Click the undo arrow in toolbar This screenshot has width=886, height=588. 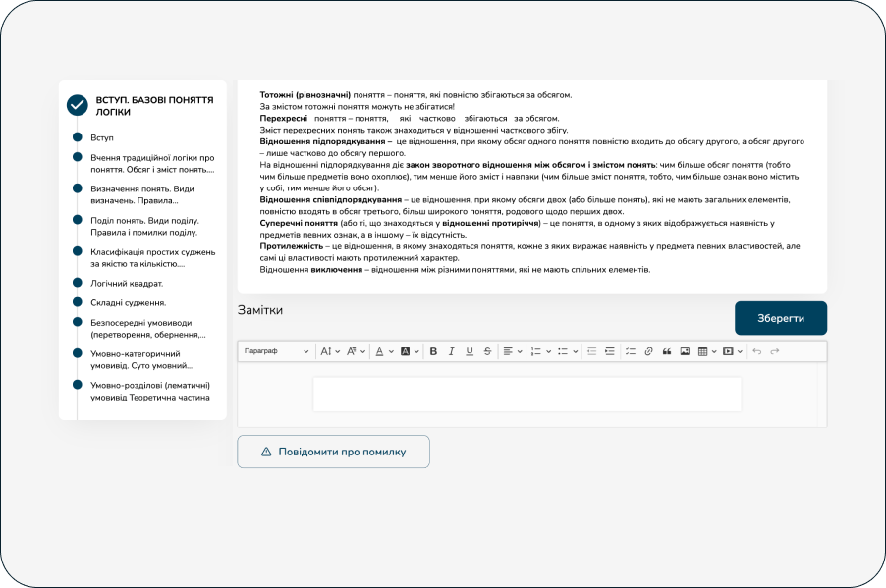pos(756,351)
